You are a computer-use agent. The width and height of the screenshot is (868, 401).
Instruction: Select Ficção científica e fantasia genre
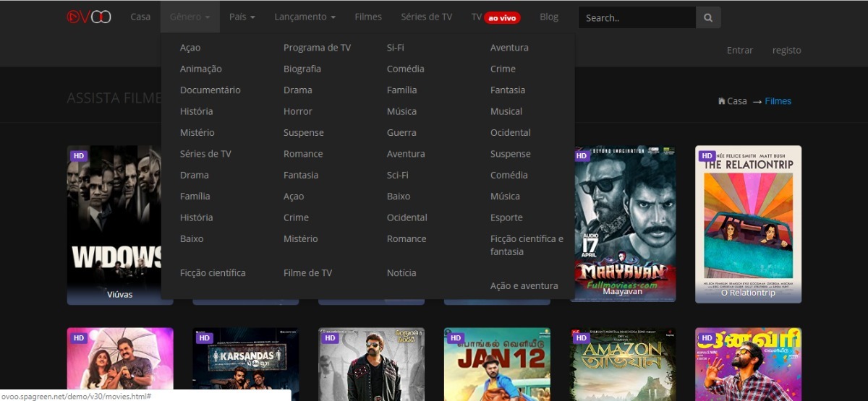click(527, 245)
